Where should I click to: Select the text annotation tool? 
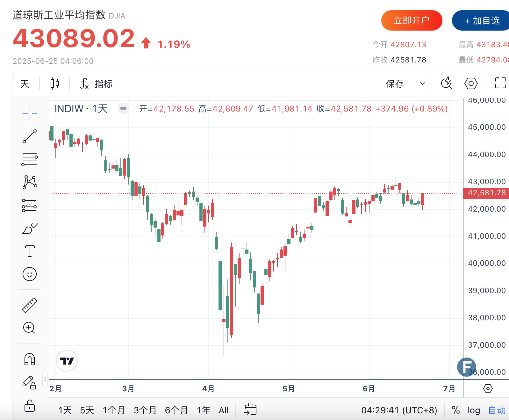[x=30, y=251]
